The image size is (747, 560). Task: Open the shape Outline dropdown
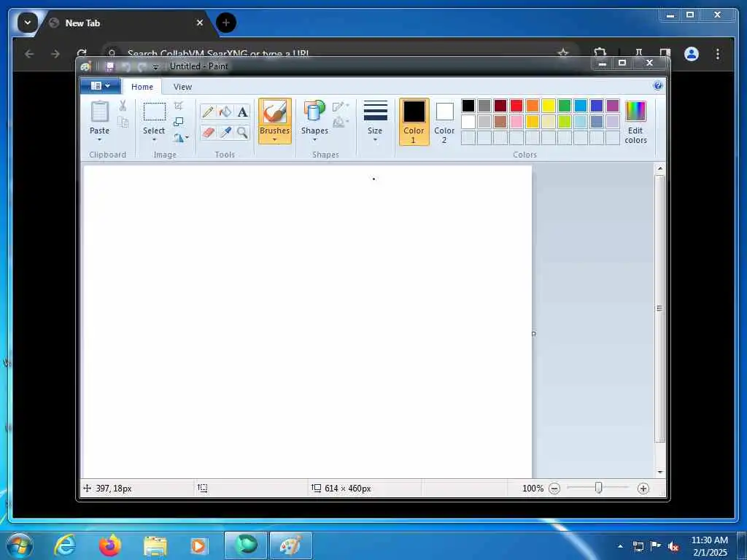tap(341, 106)
